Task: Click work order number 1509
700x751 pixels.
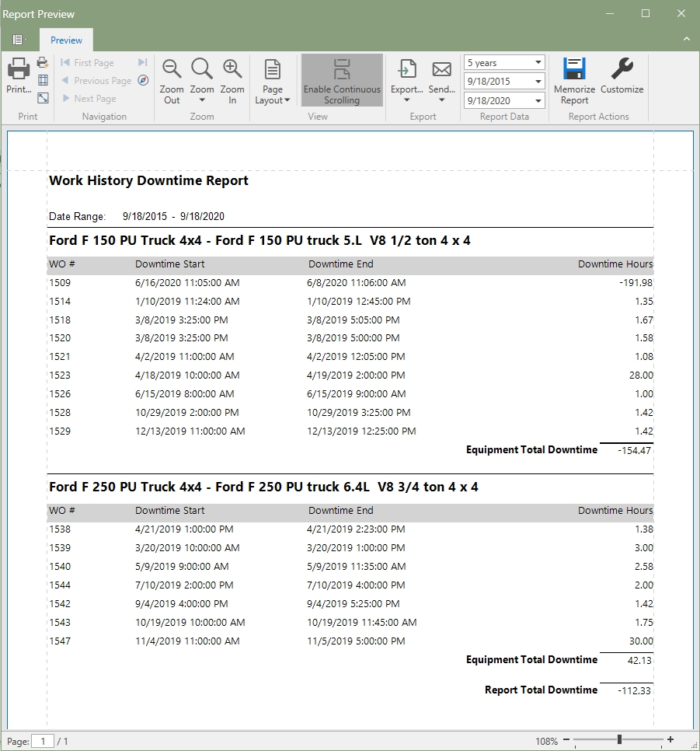Action: (x=60, y=282)
